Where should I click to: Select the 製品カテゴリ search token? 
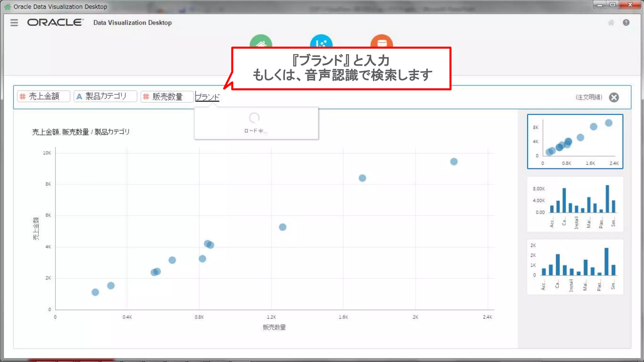tap(105, 96)
